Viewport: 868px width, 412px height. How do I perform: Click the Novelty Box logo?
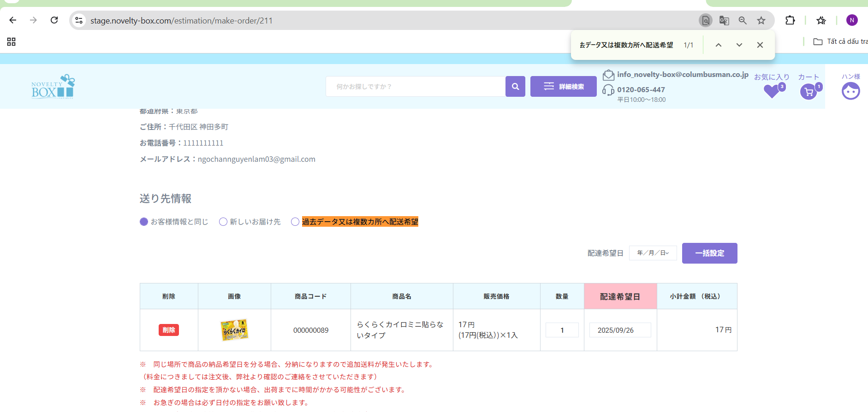click(53, 87)
